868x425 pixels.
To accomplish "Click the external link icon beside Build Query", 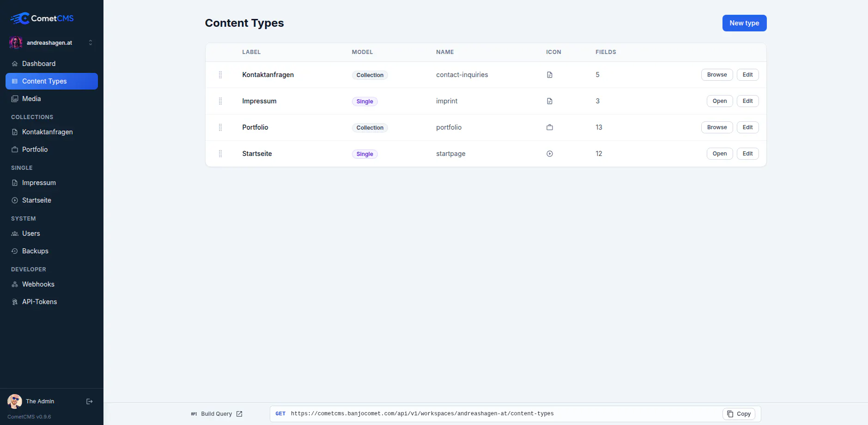I will coord(239,414).
